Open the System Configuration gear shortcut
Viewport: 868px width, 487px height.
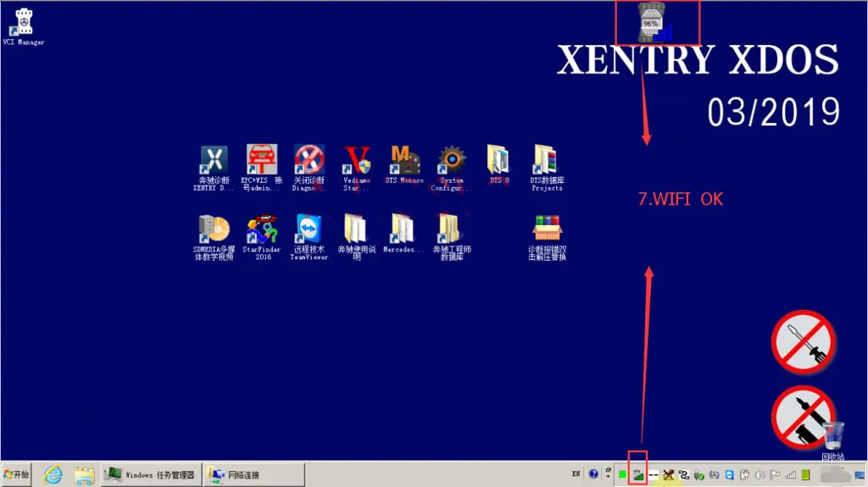point(452,169)
